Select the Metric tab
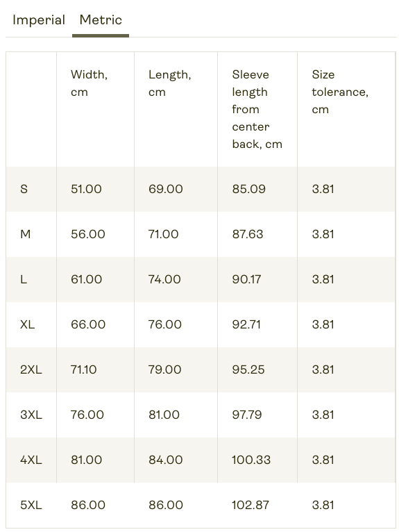Screen dimensions: 399x532 click(x=101, y=20)
